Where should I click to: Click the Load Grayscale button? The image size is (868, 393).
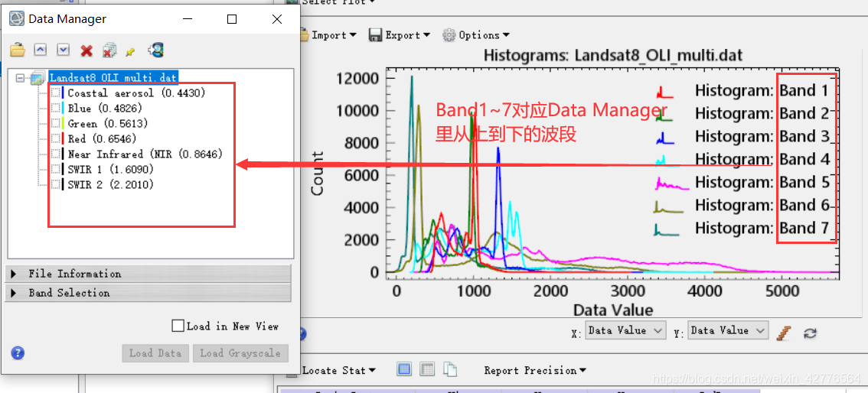pos(240,353)
